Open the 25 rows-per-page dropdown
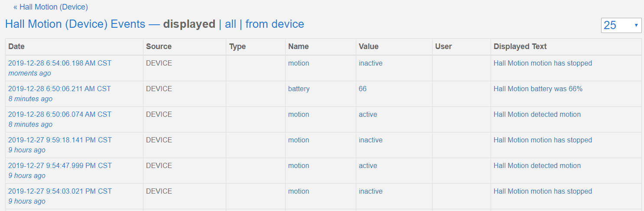644x211 pixels. (621, 25)
